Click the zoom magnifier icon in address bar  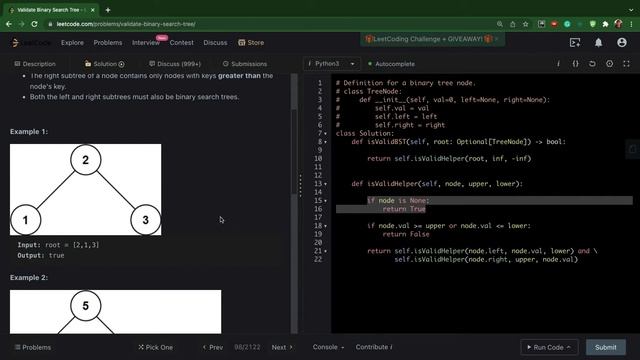click(x=500, y=24)
